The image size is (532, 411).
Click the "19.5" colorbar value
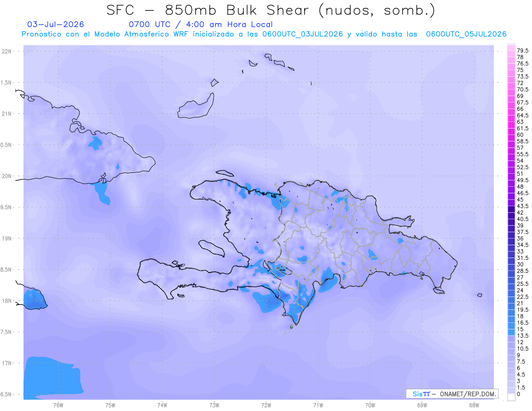pyautogui.click(x=523, y=310)
